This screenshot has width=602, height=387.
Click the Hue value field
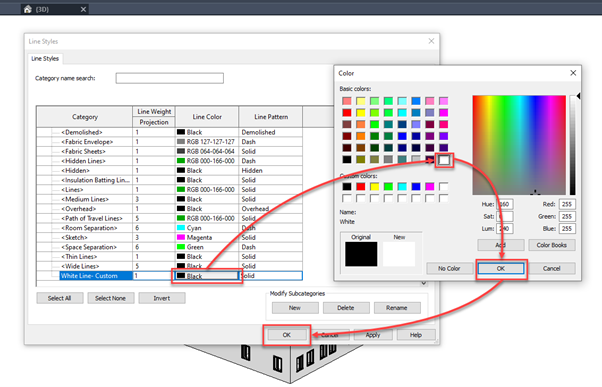[x=505, y=205]
